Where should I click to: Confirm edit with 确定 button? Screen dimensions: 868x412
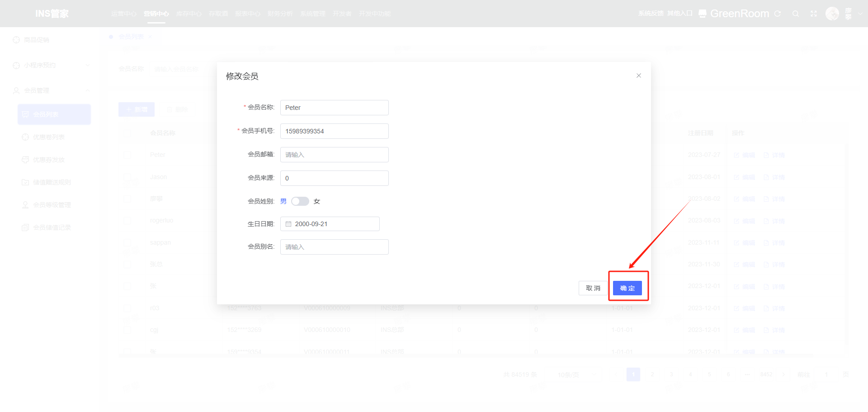(627, 288)
